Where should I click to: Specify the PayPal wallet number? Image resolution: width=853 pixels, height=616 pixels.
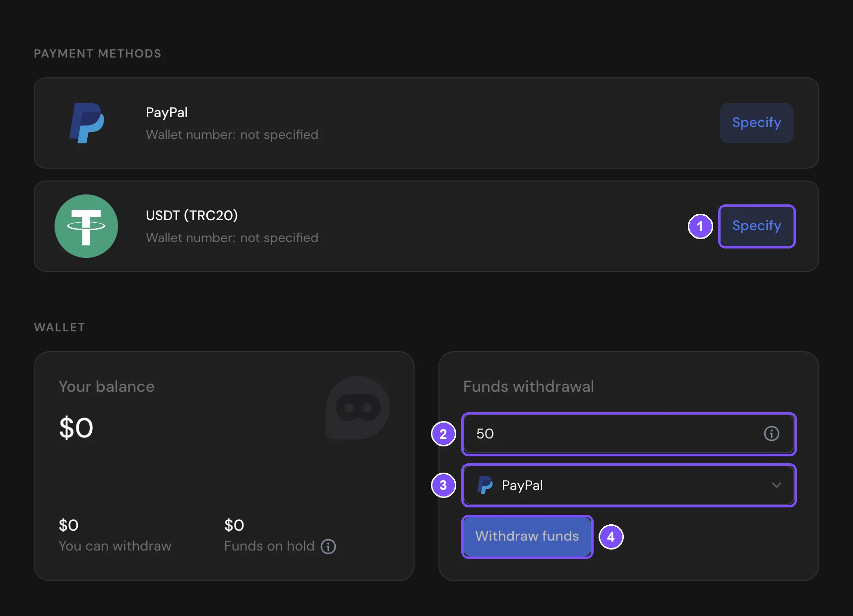tap(756, 123)
